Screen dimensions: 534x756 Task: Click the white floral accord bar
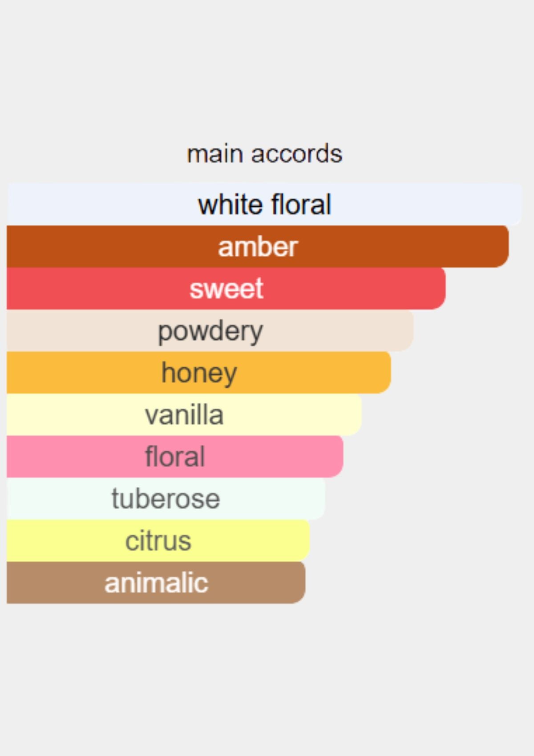point(264,204)
